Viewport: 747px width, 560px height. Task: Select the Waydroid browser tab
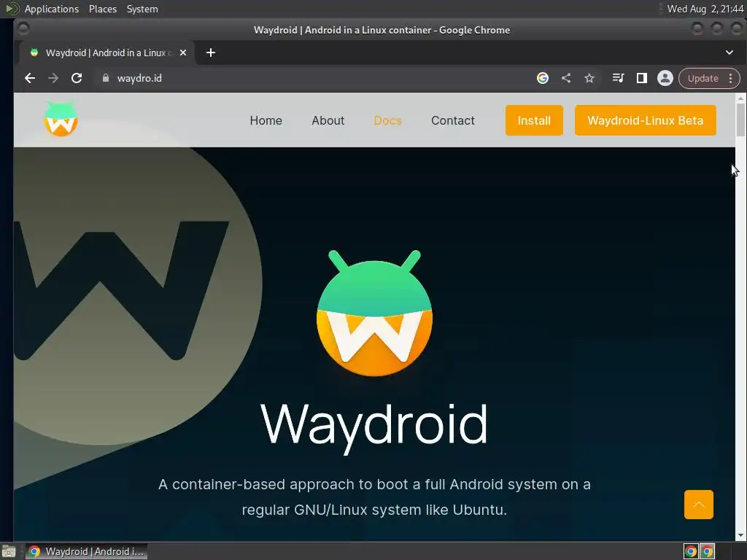107,52
